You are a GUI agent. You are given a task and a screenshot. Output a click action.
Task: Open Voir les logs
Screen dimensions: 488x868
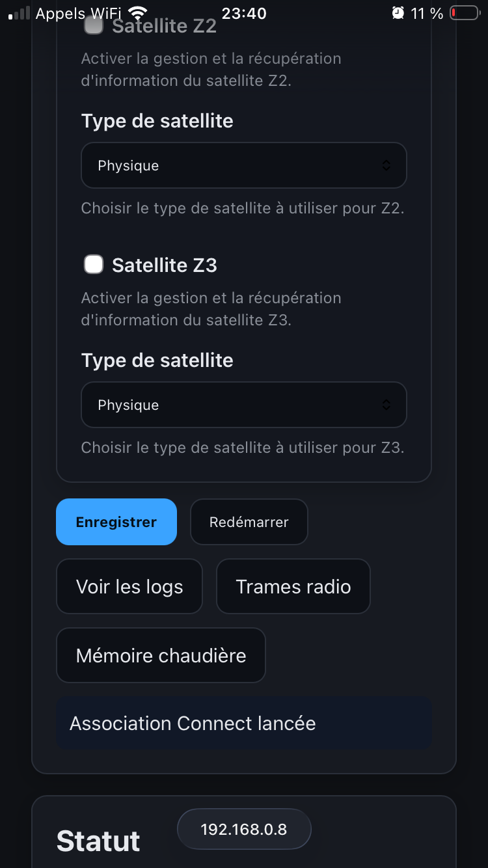point(129,586)
